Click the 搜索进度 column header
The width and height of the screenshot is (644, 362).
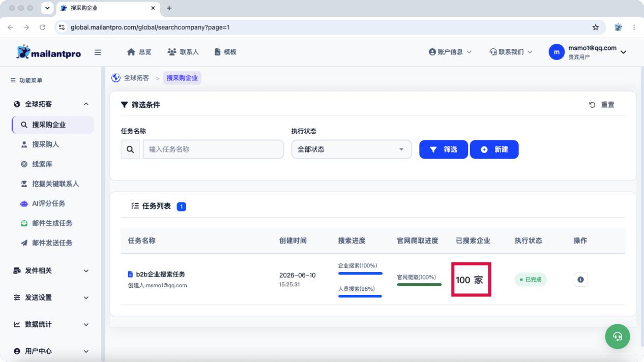tap(352, 241)
